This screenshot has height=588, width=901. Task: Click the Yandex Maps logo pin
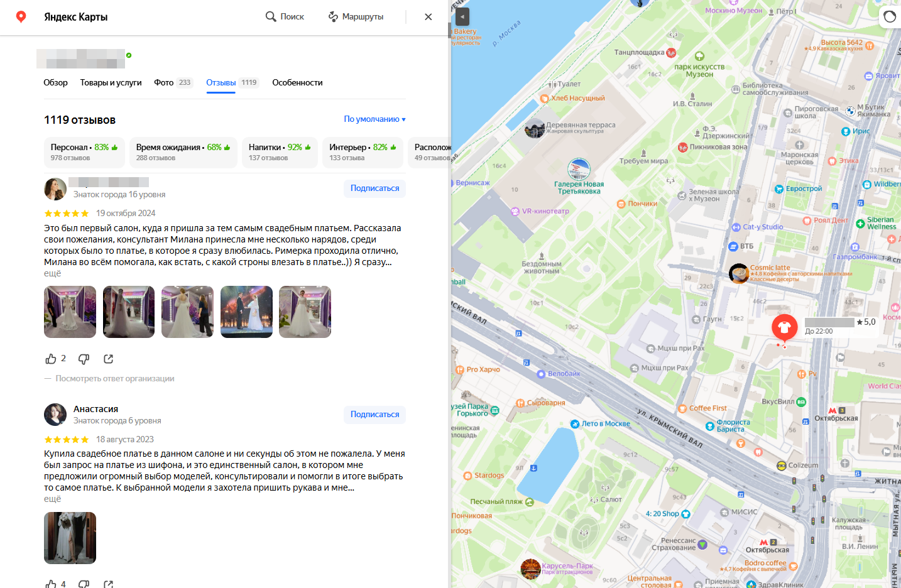[x=21, y=16]
